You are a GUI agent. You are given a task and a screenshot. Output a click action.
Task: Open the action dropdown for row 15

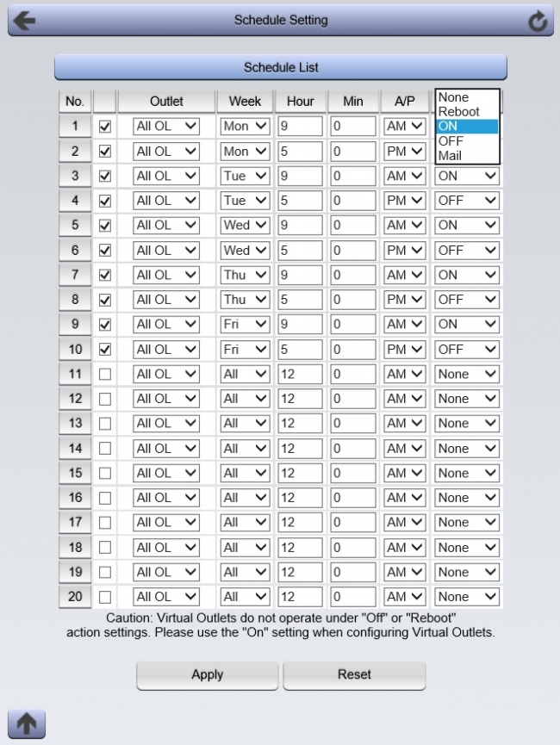[467, 473]
